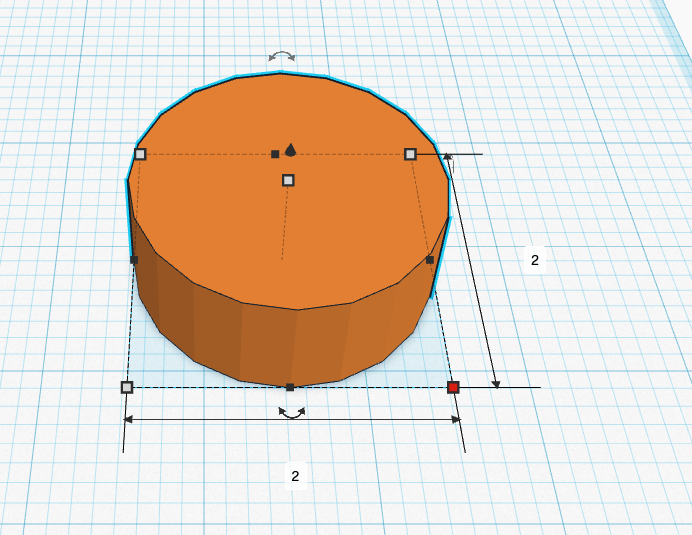Select the top-right white corner handle
Image resolution: width=692 pixels, height=535 pixels.
click(410, 154)
